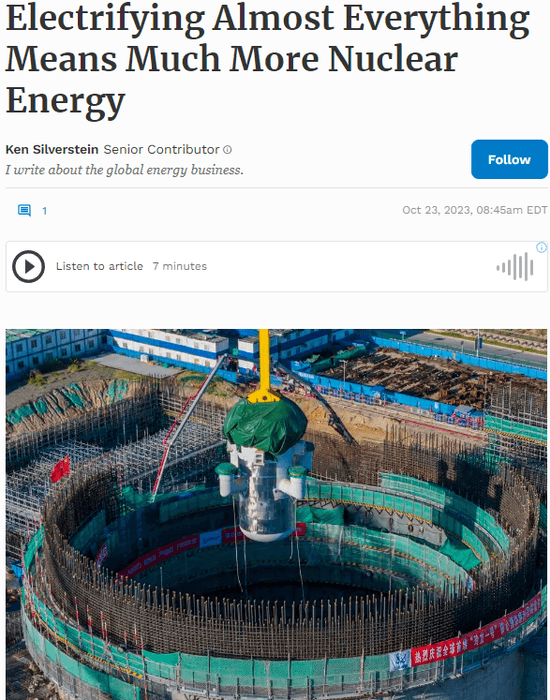Image resolution: width=550 pixels, height=700 pixels.
Task: Click the comment count number 1
Action: coord(44,211)
